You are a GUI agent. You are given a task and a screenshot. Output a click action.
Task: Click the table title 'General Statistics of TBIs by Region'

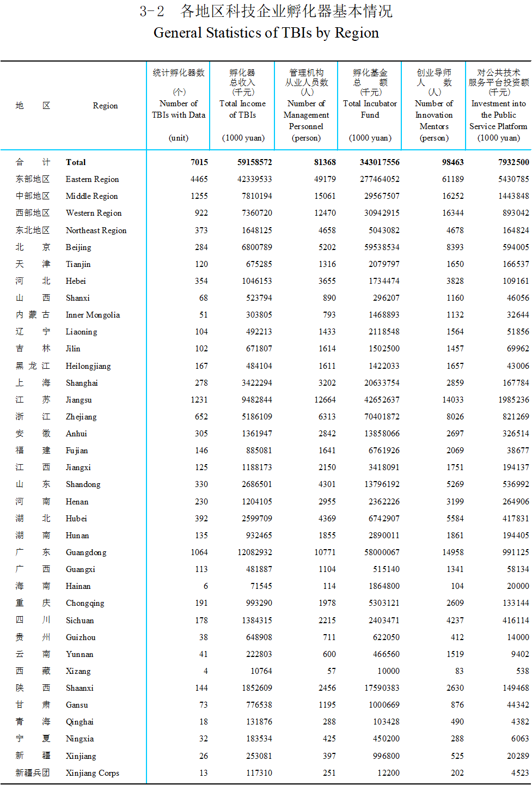click(266, 33)
